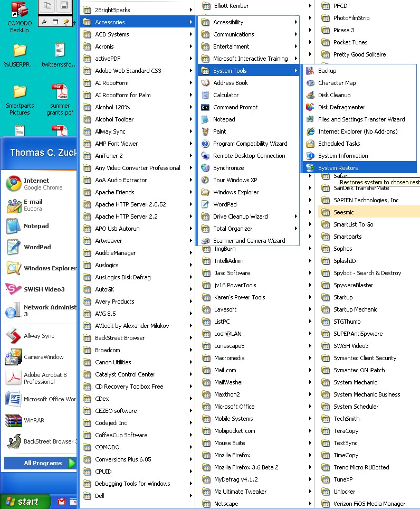Expand the System Tools submenu arrow
The width and height of the screenshot is (420, 509).
pyautogui.click(x=296, y=71)
